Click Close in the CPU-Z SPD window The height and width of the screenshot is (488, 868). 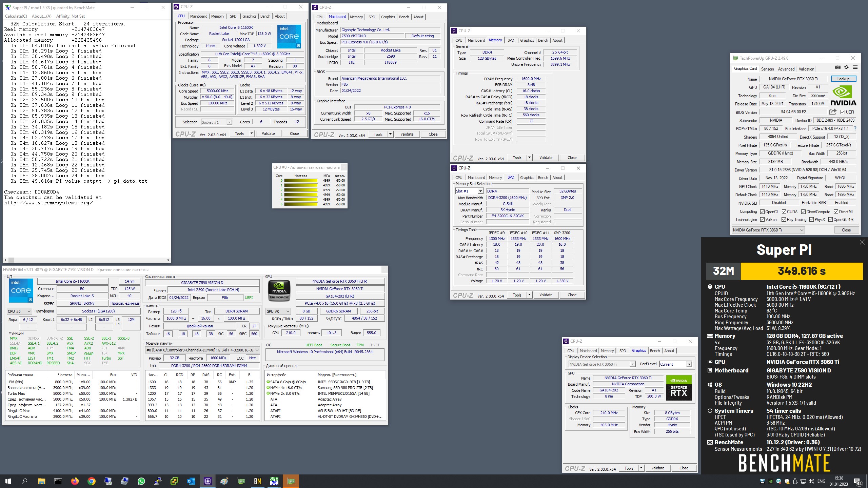point(572,295)
